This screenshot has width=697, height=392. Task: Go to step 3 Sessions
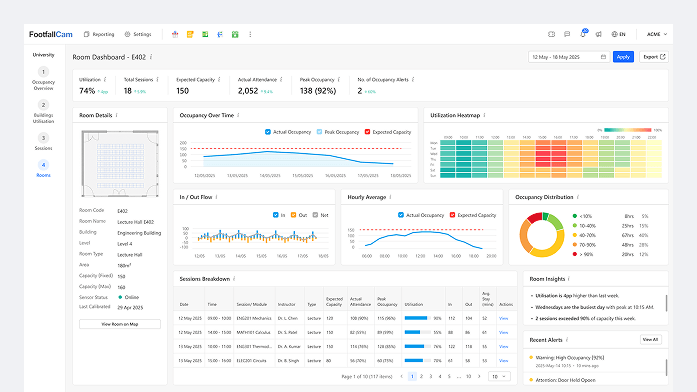tap(43, 142)
